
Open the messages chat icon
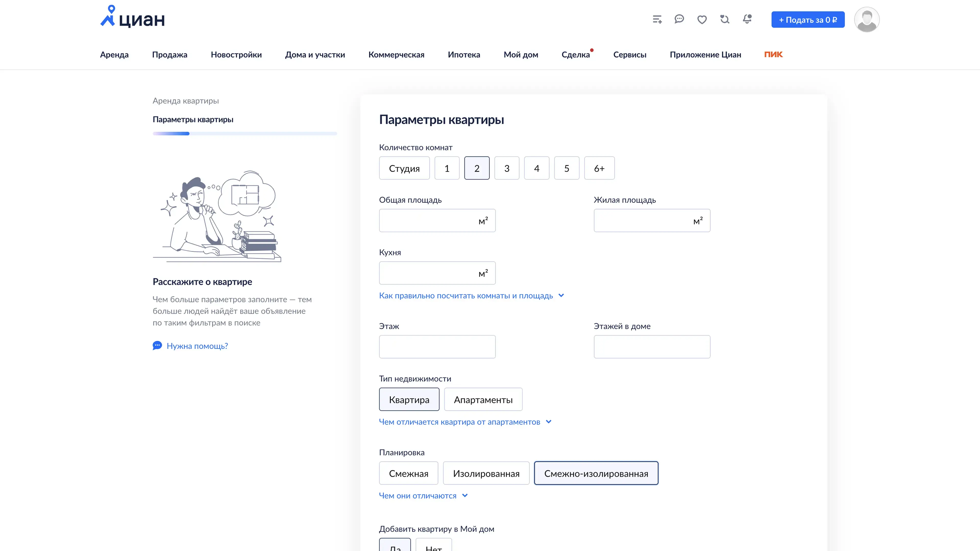(679, 19)
